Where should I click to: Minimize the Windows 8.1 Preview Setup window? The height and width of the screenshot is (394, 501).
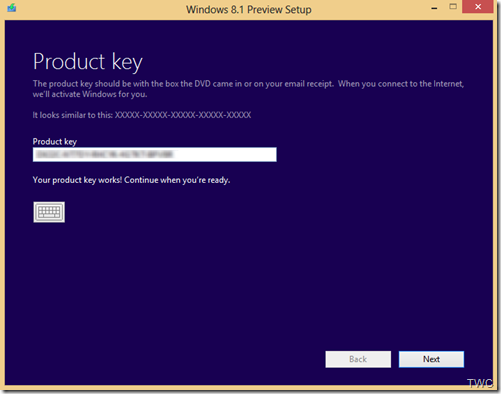(x=434, y=7)
